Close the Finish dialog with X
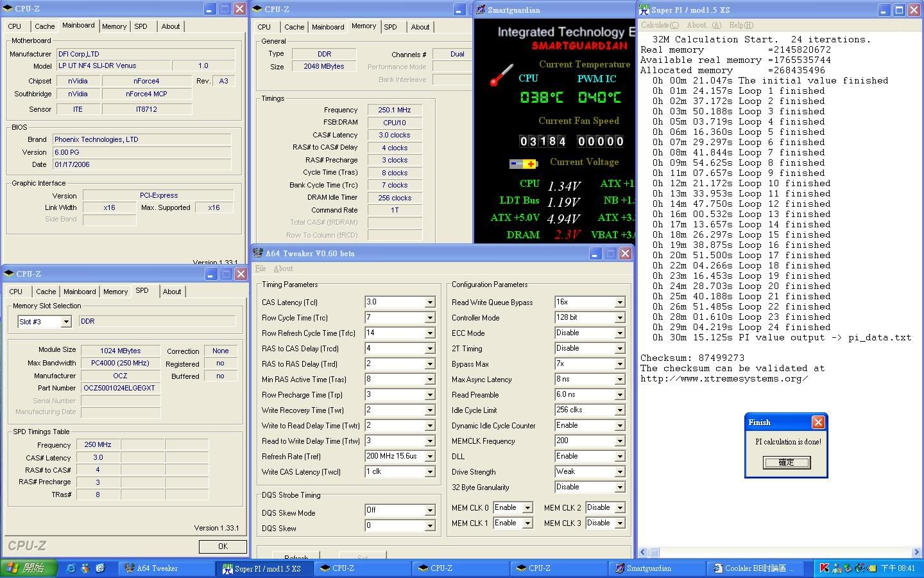The width and height of the screenshot is (924, 578). point(817,422)
